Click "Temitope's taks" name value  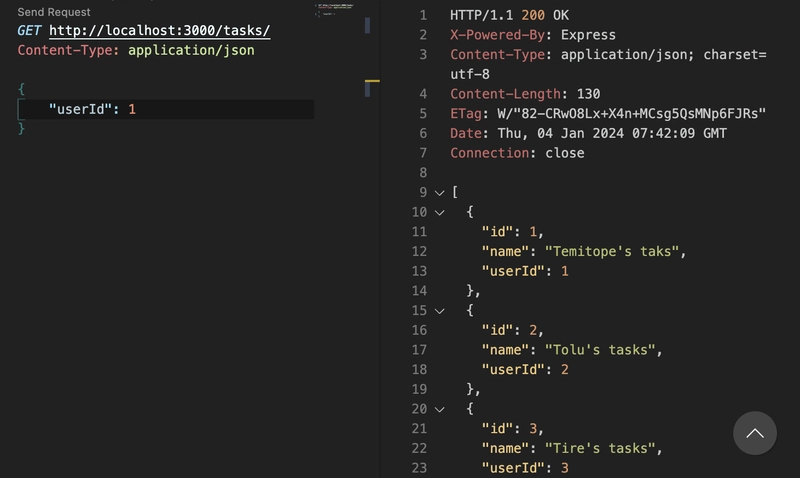612,251
